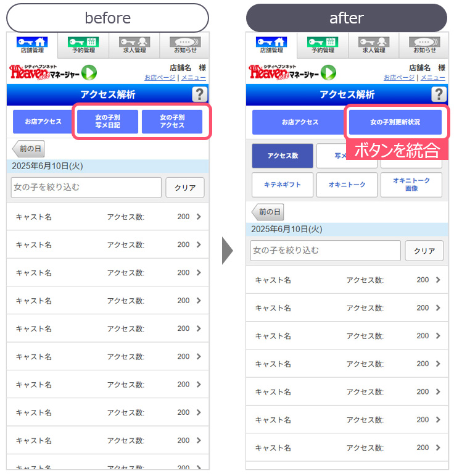Choose 女の子別更新状況 merged button in after panel
Screen dimensions: 454x476
coord(395,122)
